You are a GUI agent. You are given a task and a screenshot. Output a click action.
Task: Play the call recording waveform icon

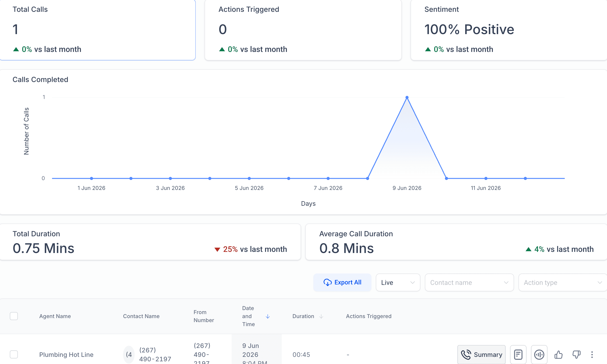point(539,354)
